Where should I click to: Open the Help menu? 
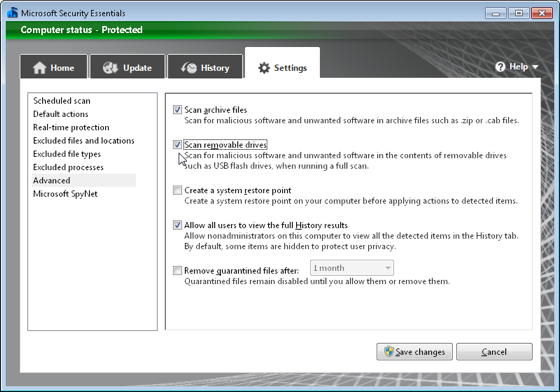coord(516,67)
